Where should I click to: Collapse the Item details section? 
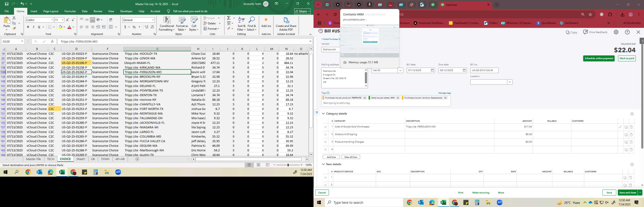coord(323,164)
